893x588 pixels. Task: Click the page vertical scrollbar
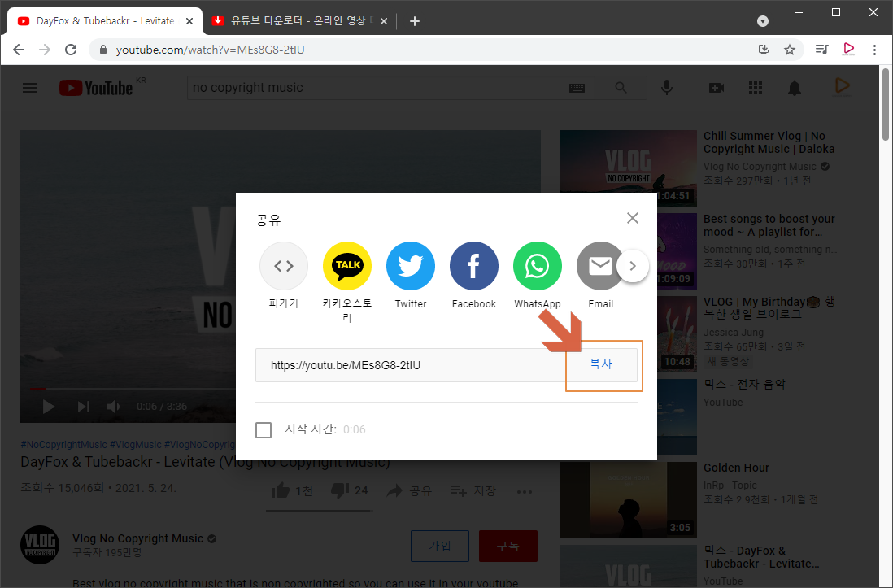pos(886,104)
